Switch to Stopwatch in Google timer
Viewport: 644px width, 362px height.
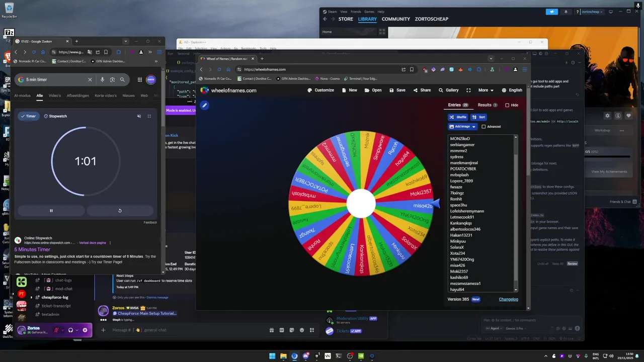tap(55, 116)
